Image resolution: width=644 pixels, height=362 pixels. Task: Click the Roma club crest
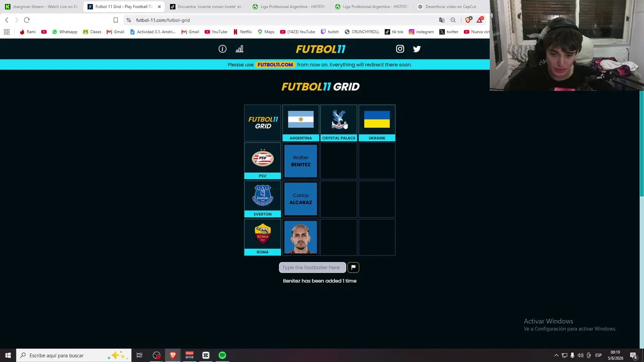pos(263,234)
